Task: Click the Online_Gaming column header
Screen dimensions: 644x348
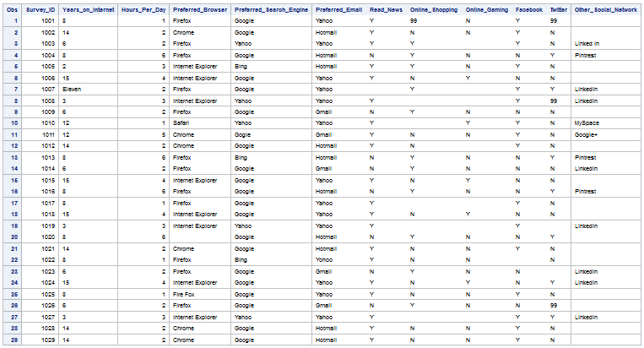Action: [x=487, y=8]
